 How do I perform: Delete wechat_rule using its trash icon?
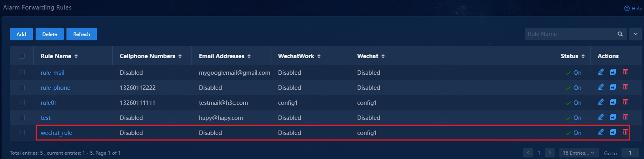point(625,132)
